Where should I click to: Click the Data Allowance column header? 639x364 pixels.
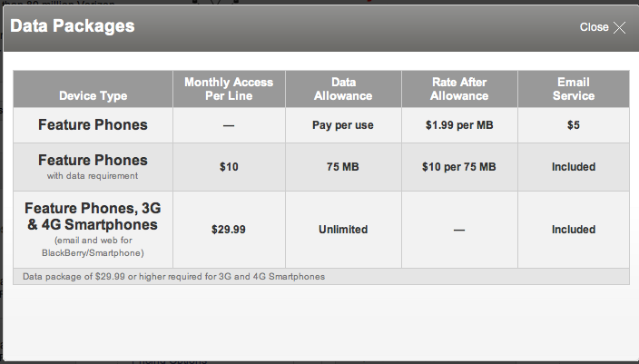tap(343, 89)
